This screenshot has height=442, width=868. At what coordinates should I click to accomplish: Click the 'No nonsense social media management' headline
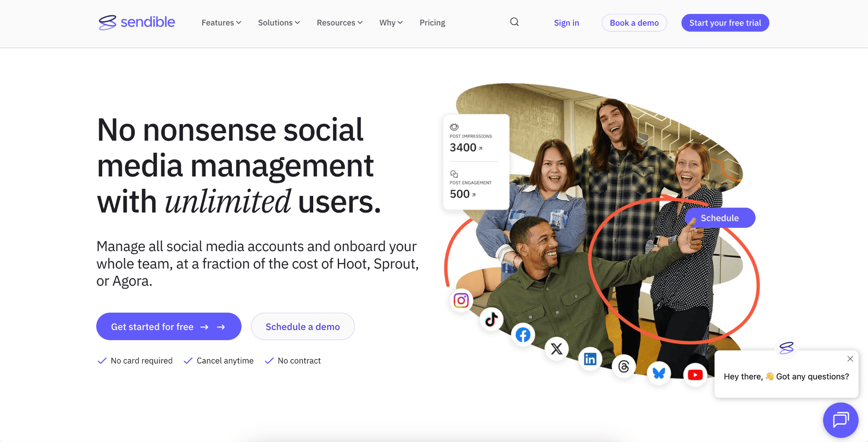click(239, 165)
